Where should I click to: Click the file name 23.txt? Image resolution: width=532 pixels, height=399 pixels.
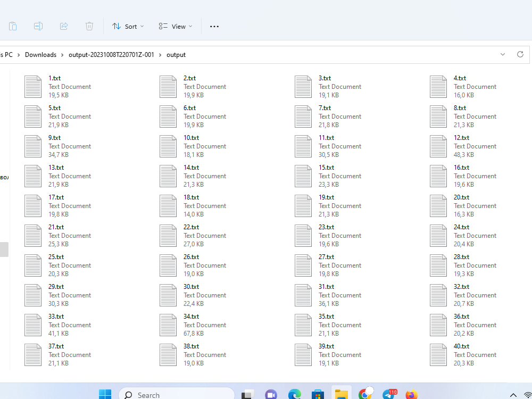(x=326, y=227)
